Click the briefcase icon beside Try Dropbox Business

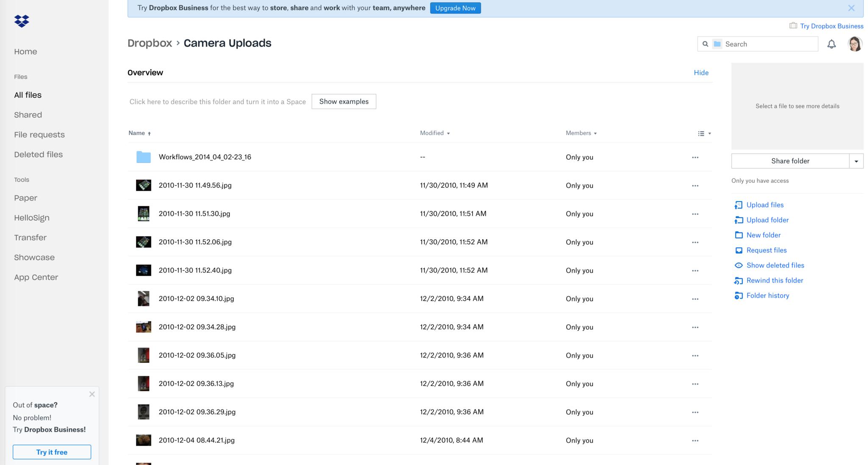coord(793,26)
